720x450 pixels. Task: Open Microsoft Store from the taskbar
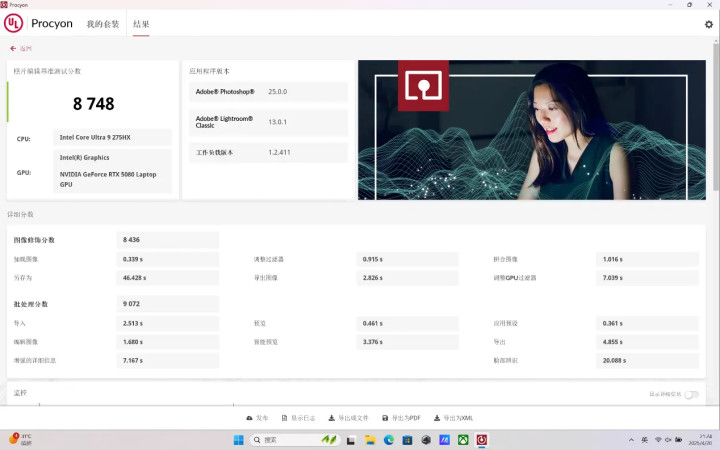(x=407, y=440)
